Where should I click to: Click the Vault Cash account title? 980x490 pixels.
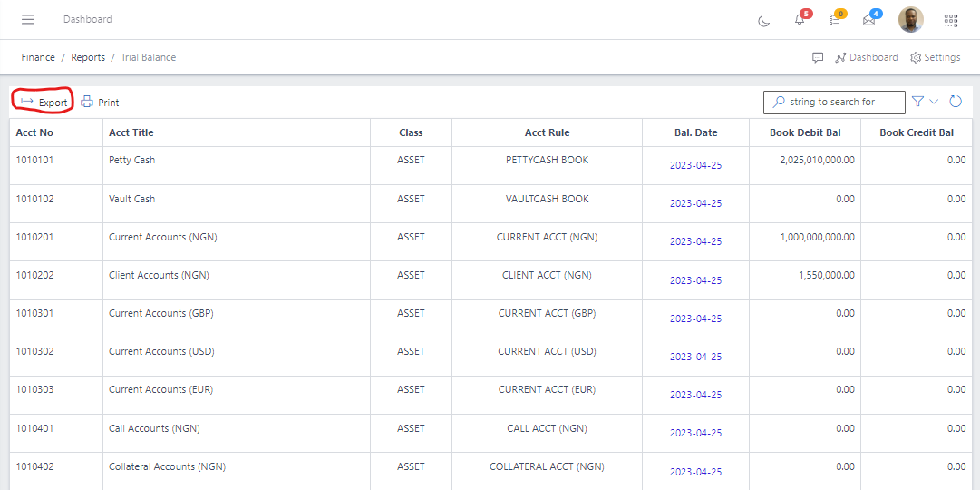pos(131,199)
